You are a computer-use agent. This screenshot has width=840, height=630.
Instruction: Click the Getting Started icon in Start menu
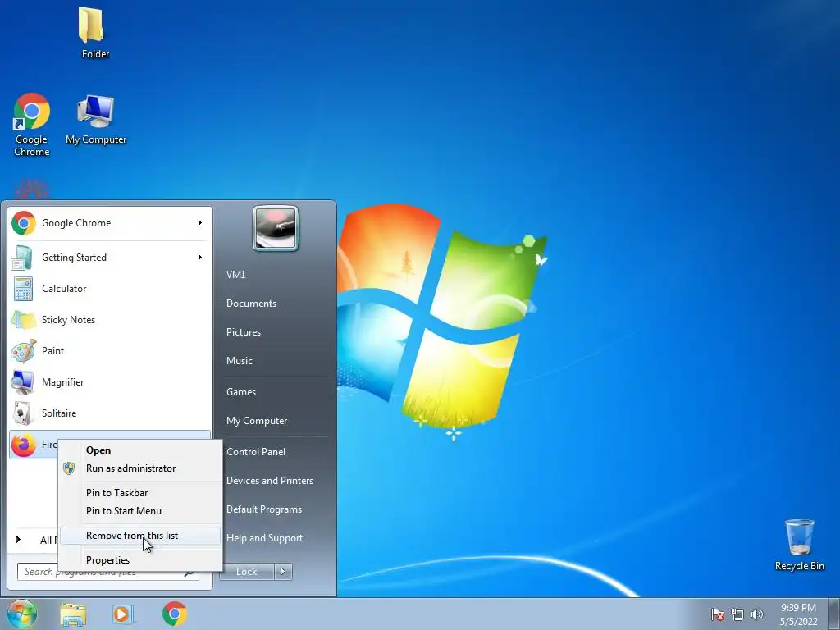coord(22,258)
